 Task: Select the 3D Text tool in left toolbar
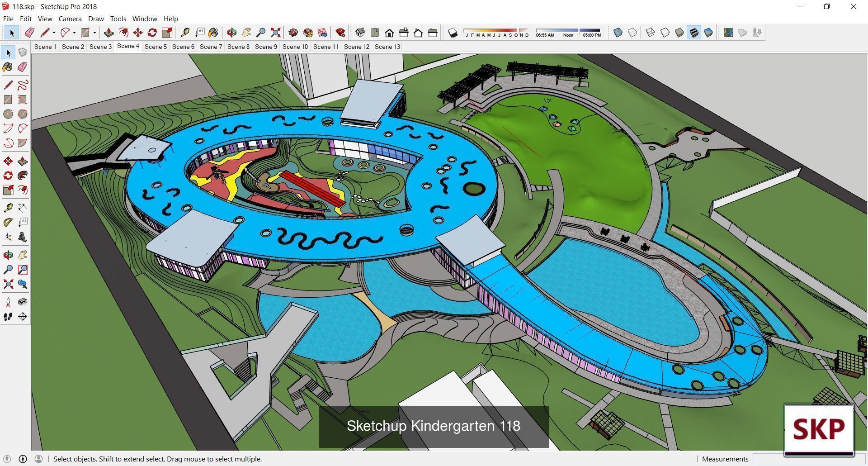[23, 237]
